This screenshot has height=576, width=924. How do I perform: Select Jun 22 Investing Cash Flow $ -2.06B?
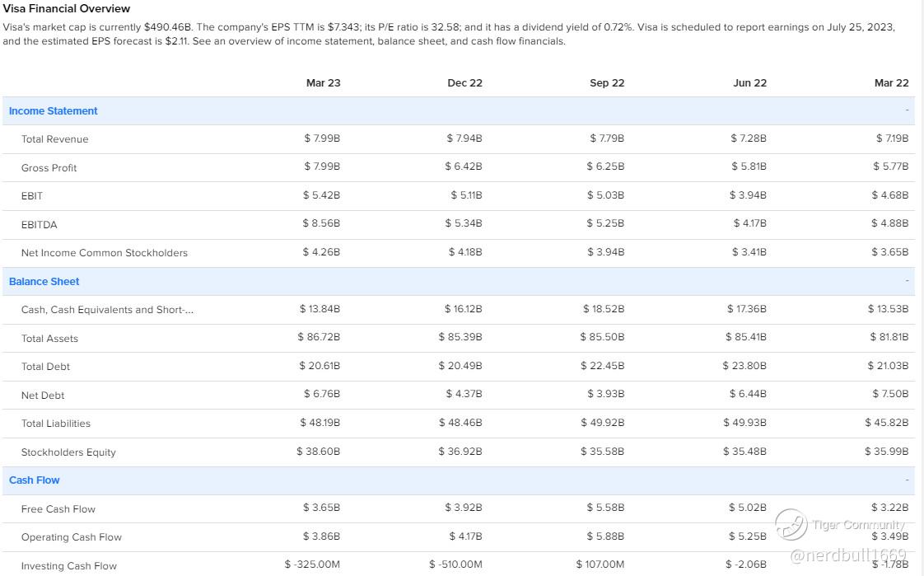point(746,564)
